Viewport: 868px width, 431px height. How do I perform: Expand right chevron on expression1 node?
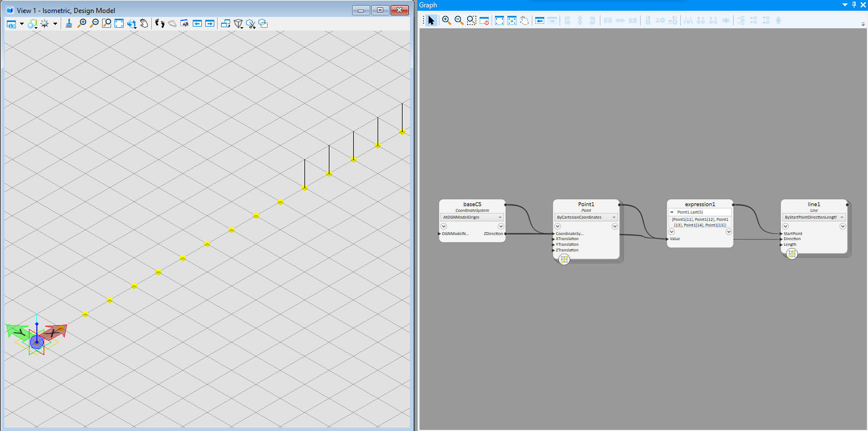tap(729, 232)
